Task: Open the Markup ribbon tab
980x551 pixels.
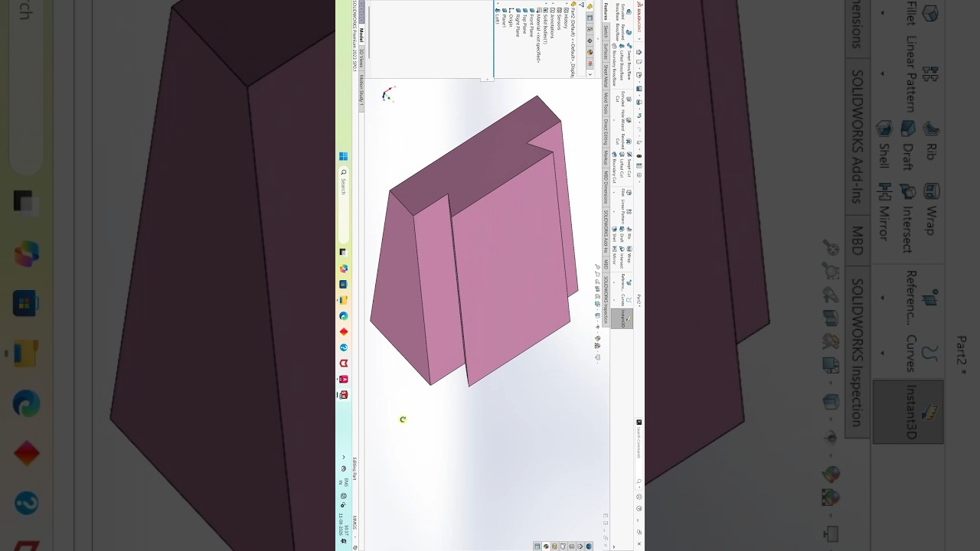Action: click(605, 158)
